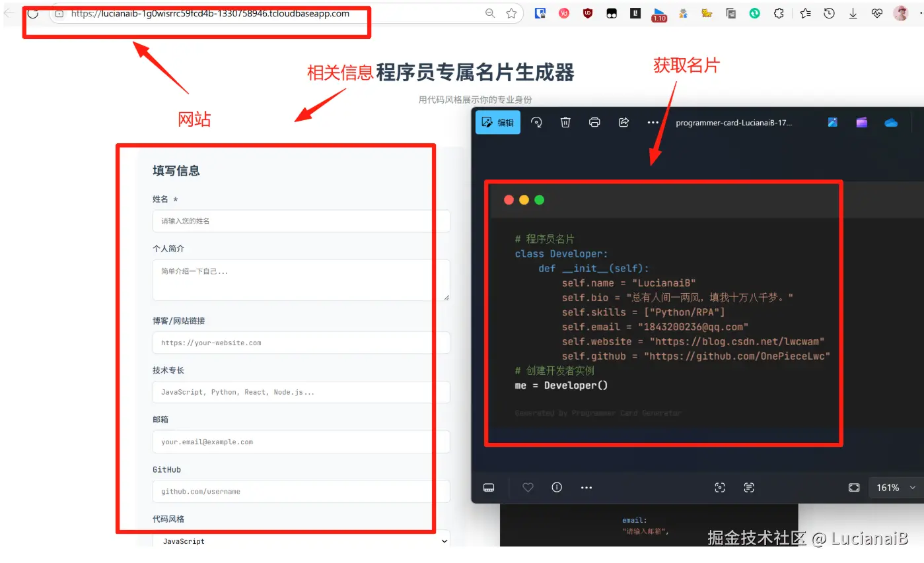Select the OCR text extraction icon at bottom

pos(749,487)
